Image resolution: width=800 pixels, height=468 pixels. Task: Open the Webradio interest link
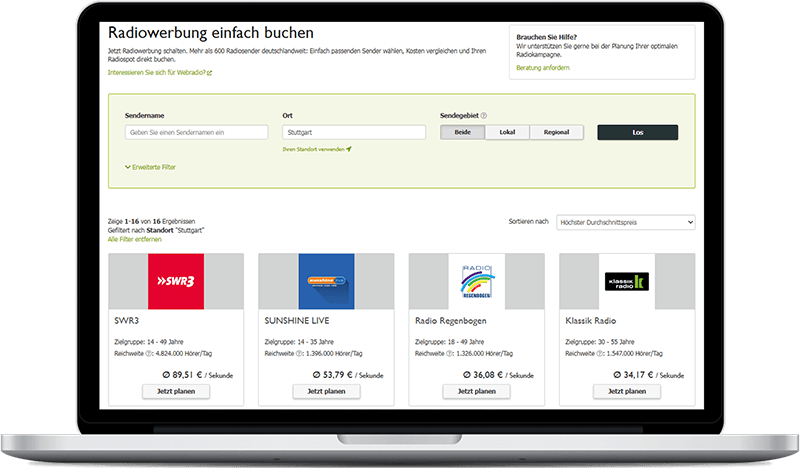coord(160,73)
